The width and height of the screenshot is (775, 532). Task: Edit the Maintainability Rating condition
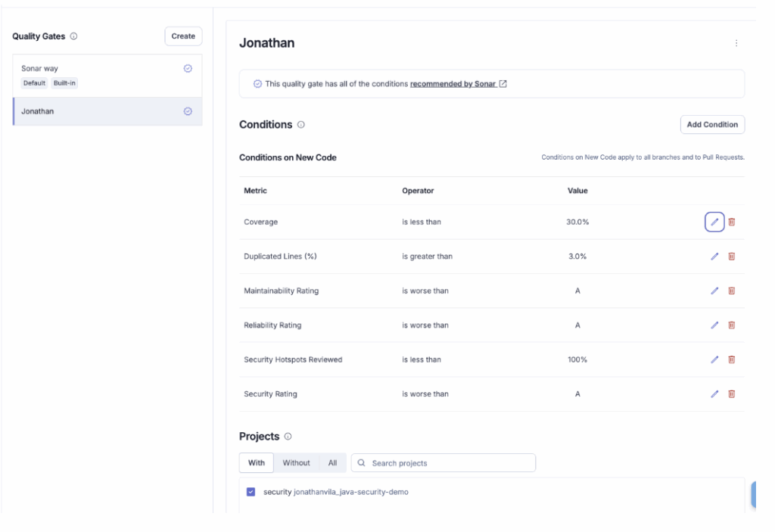click(714, 291)
